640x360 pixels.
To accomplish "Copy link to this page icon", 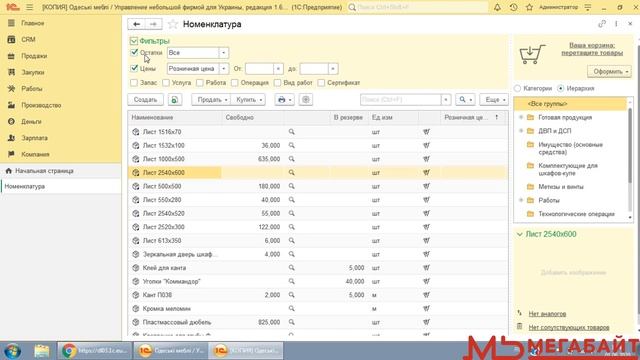I will pos(602,24).
